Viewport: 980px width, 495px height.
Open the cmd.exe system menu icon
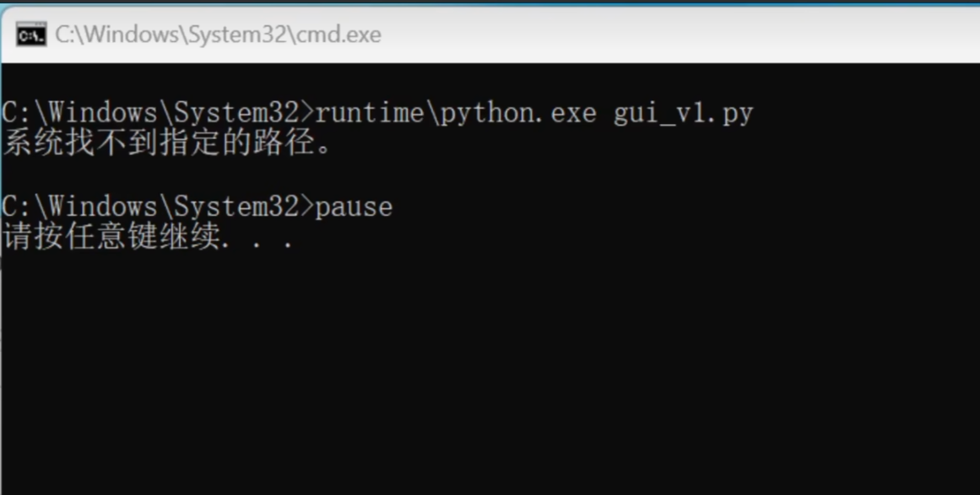30,35
